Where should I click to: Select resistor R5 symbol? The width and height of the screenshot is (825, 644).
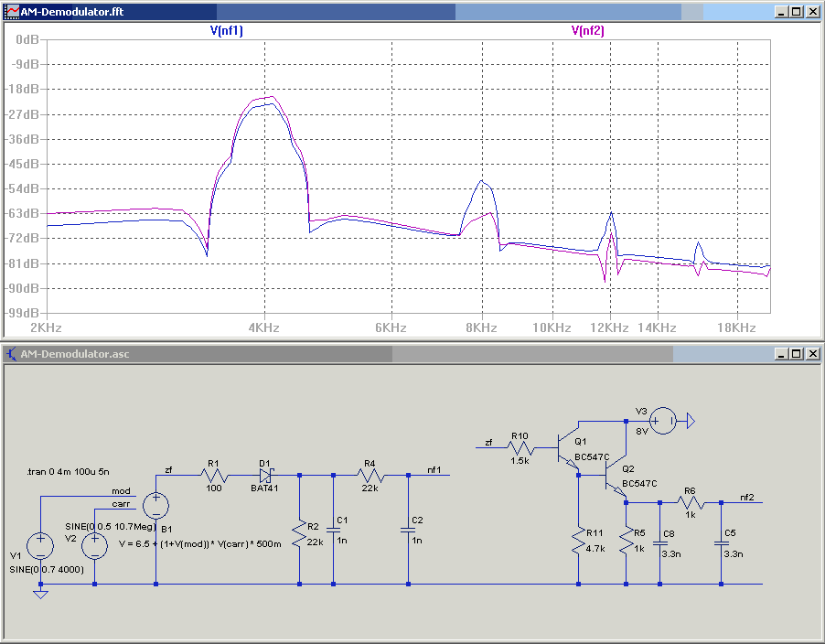coord(627,542)
